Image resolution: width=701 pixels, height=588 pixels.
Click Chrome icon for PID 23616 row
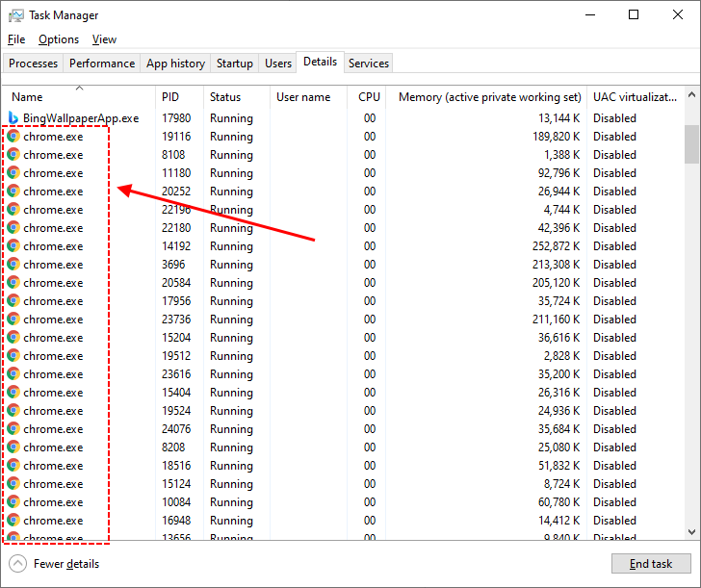13,374
